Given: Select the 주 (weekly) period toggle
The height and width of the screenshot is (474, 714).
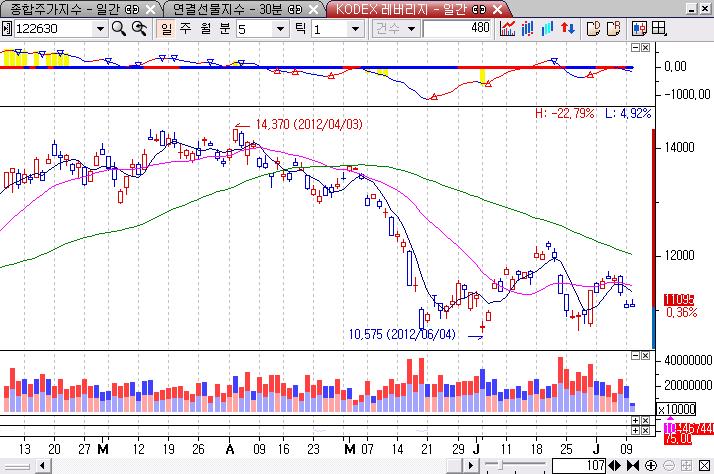Looking at the screenshot, I should tap(187, 29).
